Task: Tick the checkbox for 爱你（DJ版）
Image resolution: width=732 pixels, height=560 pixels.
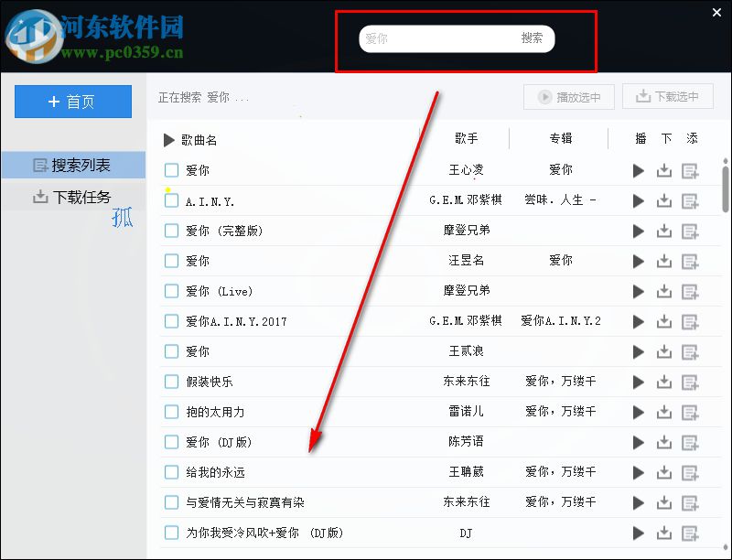Action: (x=171, y=442)
